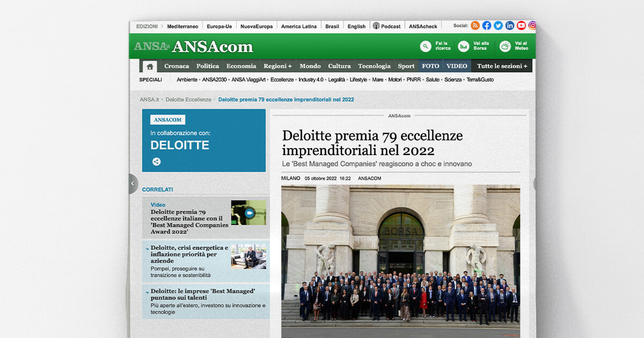This screenshot has height=338, width=644.
Task: Select the Brasil edition
Action: pos(332,26)
